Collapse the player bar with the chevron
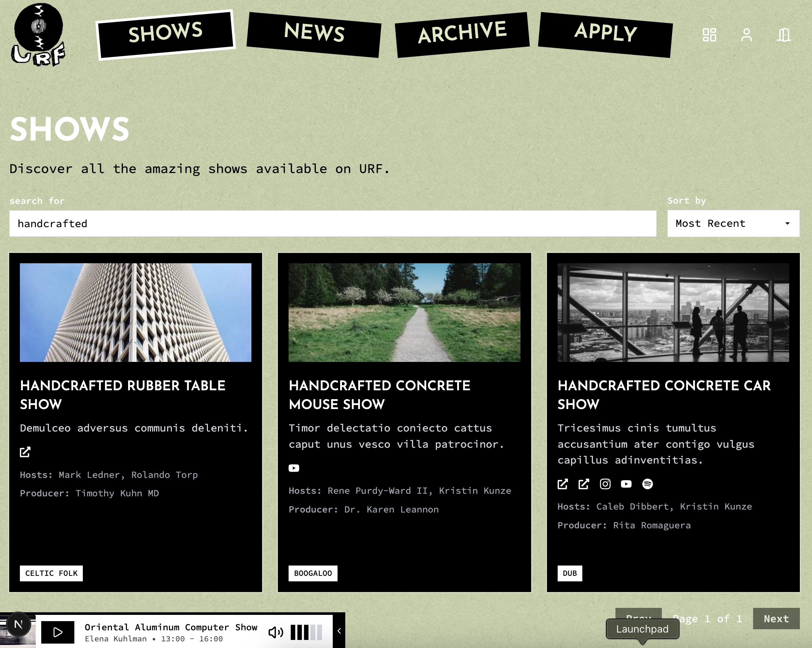This screenshot has width=812, height=648. click(339, 630)
